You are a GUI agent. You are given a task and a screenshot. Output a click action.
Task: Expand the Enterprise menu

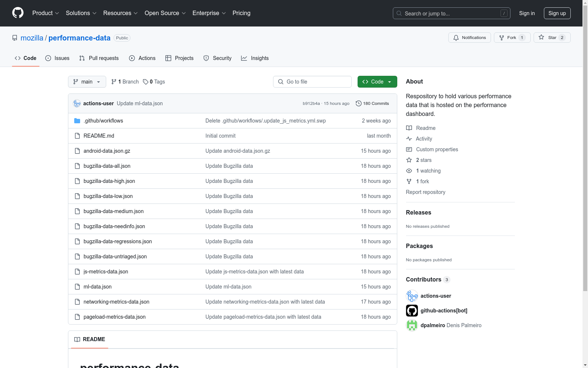209,13
